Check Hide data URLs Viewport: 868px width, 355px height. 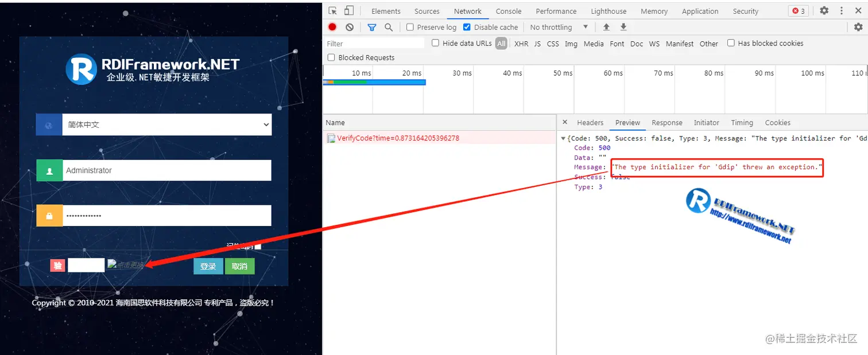(435, 43)
